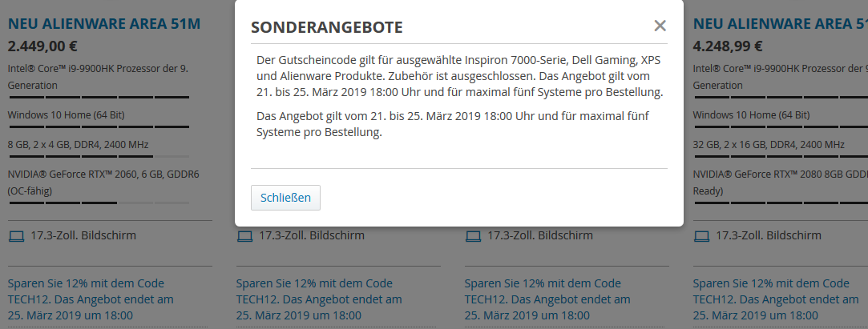Click laptop icon next to first 17.3-Zoll. Bildschirm
Image resolution: width=868 pixels, height=329 pixels.
(x=17, y=236)
